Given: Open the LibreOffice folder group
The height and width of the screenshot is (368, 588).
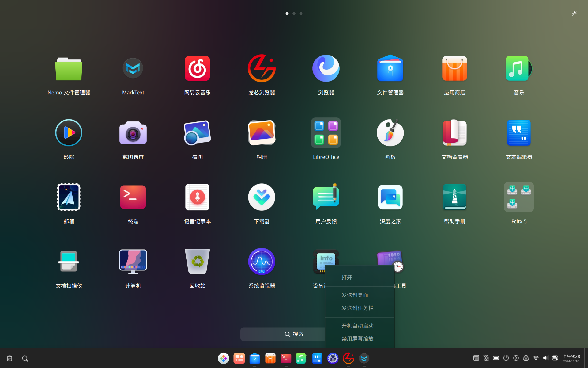Looking at the screenshot, I should [326, 133].
